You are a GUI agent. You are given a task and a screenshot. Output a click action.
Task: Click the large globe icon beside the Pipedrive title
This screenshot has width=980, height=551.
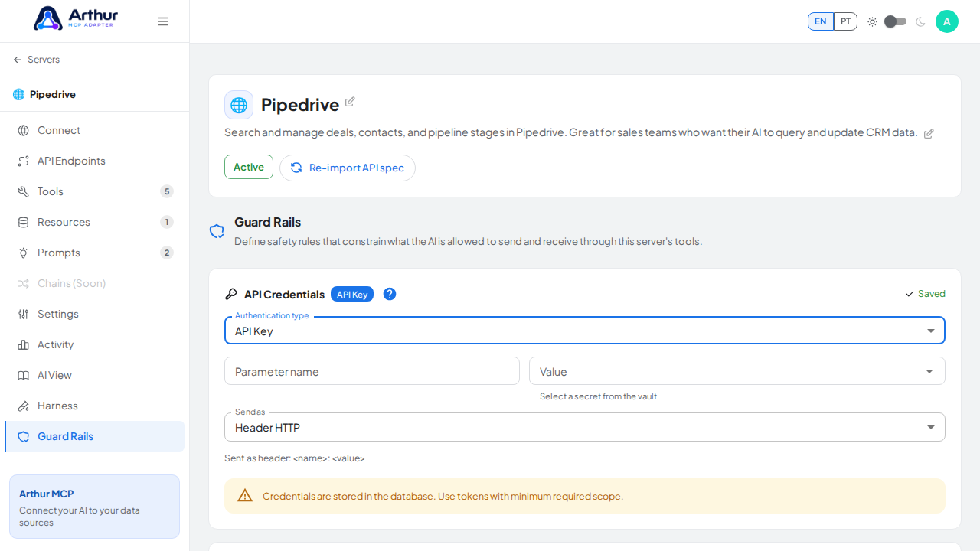pos(239,105)
